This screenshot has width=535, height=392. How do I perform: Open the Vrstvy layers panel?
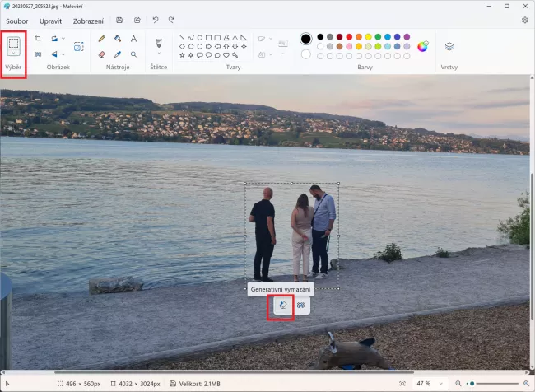pyautogui.click(x=449, y=46)
